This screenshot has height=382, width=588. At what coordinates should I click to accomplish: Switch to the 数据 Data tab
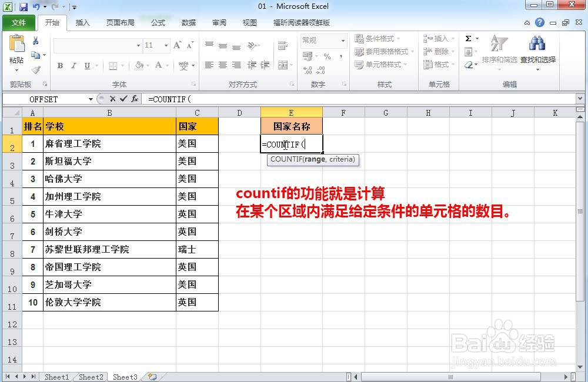tap(189, 23)
